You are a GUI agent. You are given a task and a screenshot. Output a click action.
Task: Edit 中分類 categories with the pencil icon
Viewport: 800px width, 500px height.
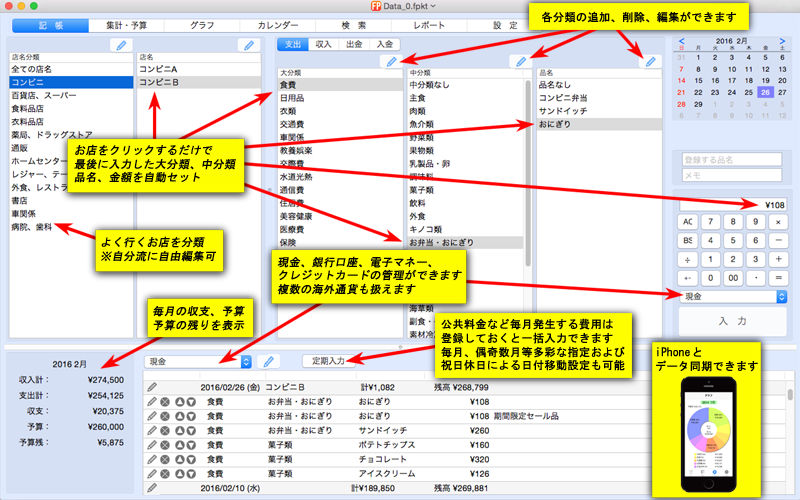point(521,62)
